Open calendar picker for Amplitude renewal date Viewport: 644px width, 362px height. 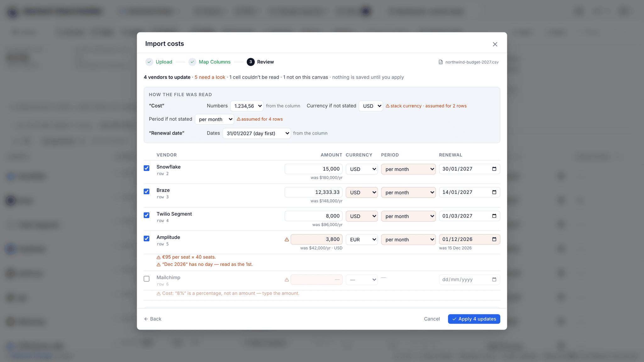(494, 239)
